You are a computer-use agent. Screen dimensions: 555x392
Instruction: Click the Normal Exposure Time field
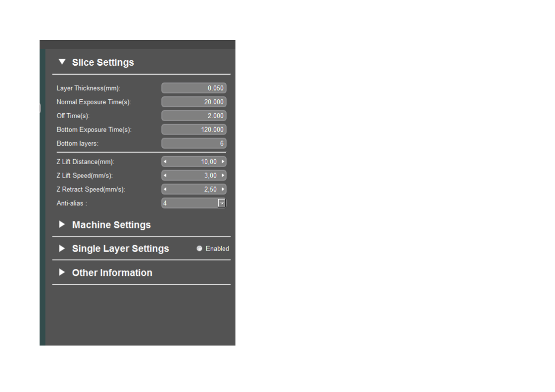pyautogui.click(x=193, y=102)
